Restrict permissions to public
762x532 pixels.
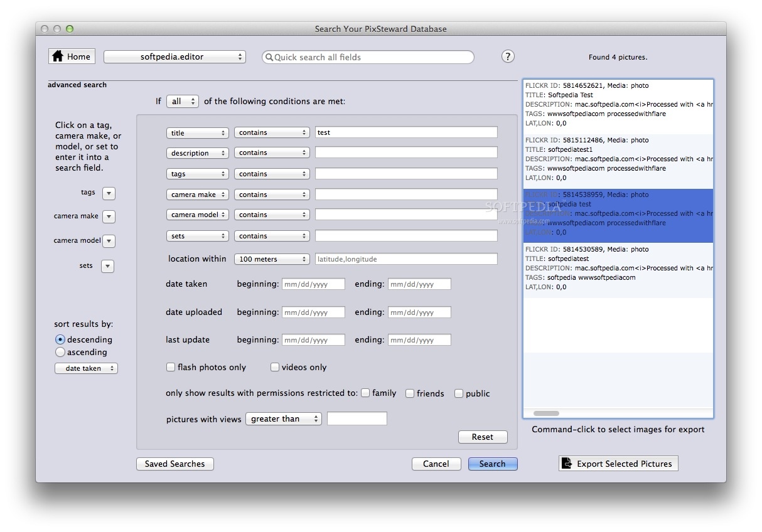(459, 393)
